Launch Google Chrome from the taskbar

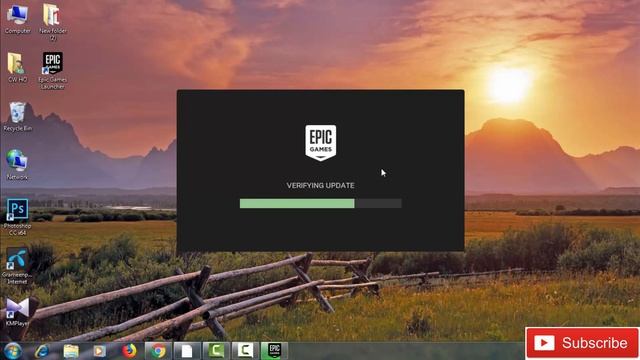pyautogui.click(x=158, y=351)
